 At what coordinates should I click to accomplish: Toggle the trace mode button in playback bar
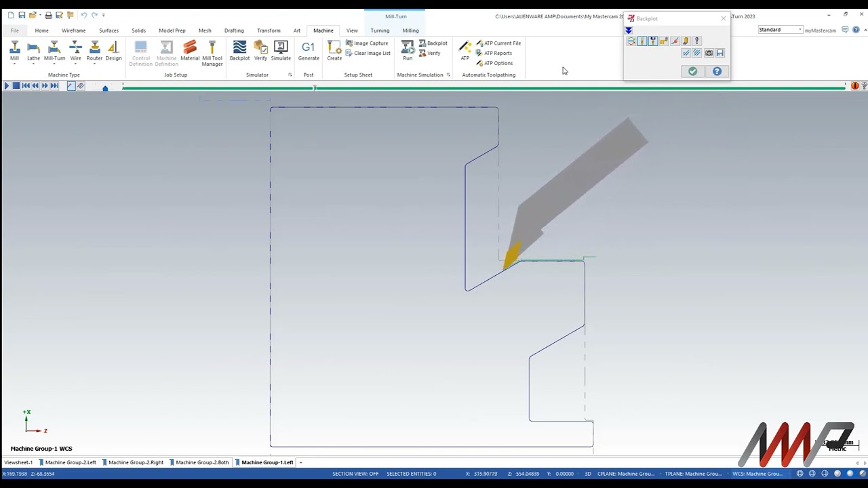[71, 86]
